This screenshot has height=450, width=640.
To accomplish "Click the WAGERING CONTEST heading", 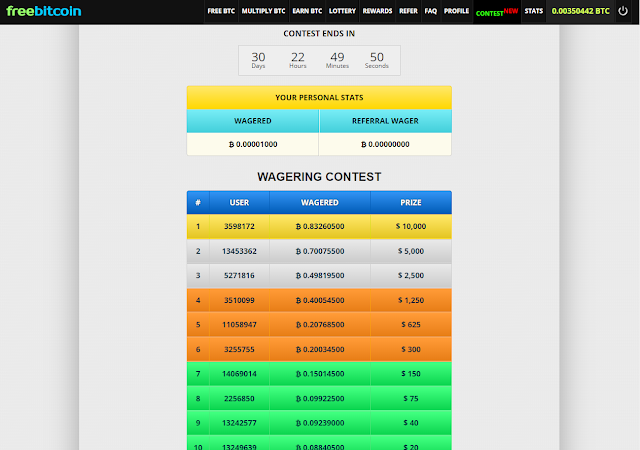I will [x=319, y=177].
